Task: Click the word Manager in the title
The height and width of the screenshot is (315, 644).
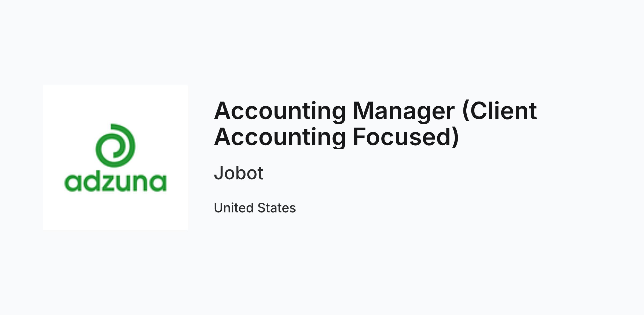Action: pyautogui.click(x=404, y=111)
